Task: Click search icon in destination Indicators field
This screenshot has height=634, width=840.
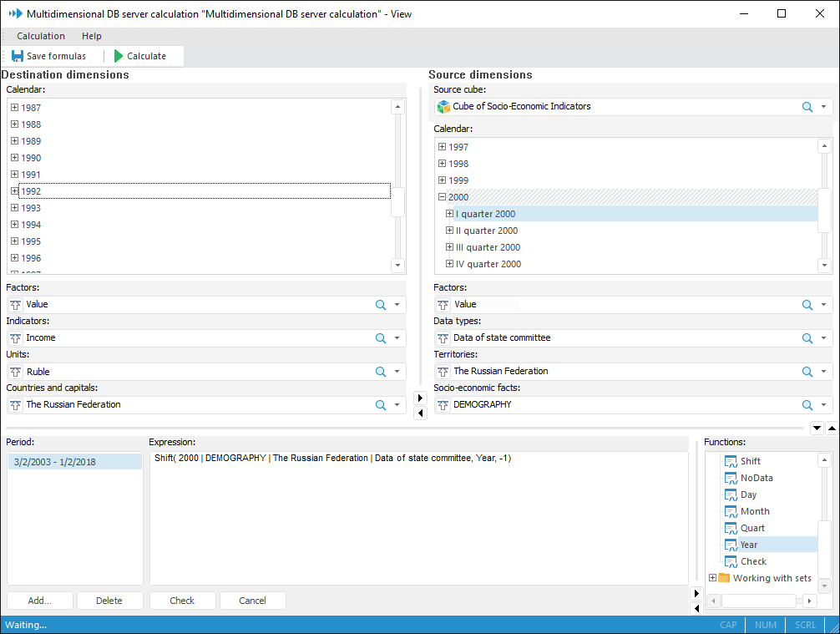Action: [x=380, y=338]
